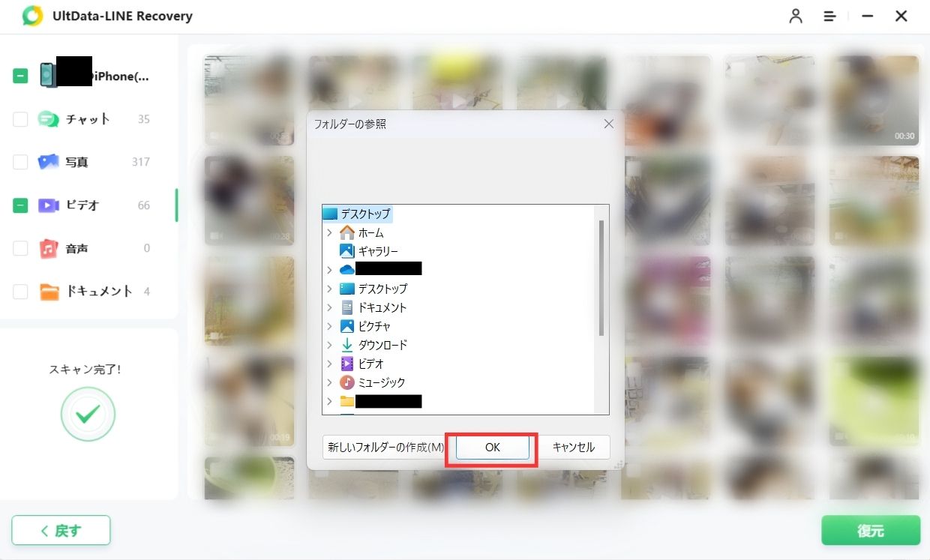Check the ドキュメント checkbox
The image size is (930, 560).
pos(20,292)
